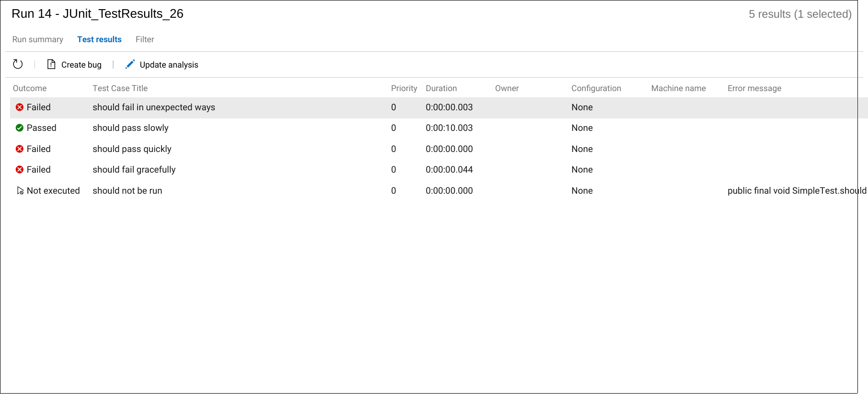
Task: Select 'should fail in unexpected ways' test title
Action: point(154,107)
